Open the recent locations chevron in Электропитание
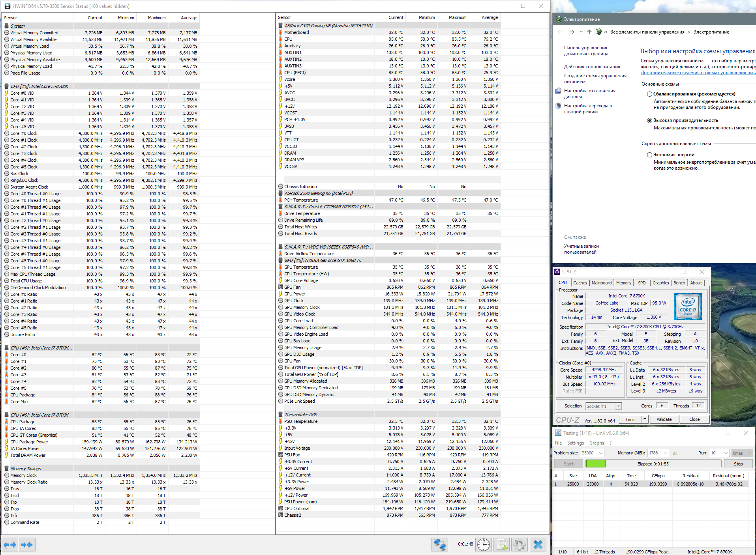 coord(581,32)
